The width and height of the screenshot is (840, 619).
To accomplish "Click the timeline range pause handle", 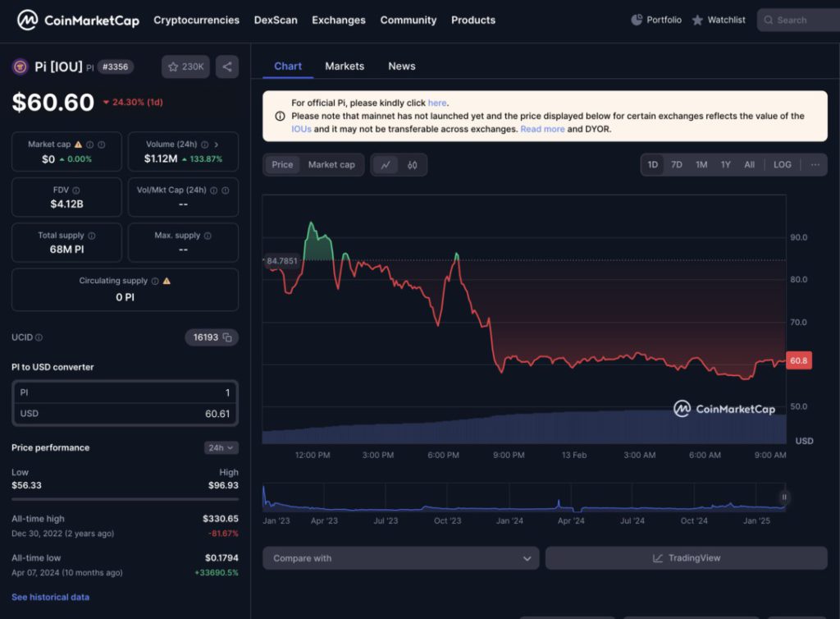I will [x=783, y=497].
